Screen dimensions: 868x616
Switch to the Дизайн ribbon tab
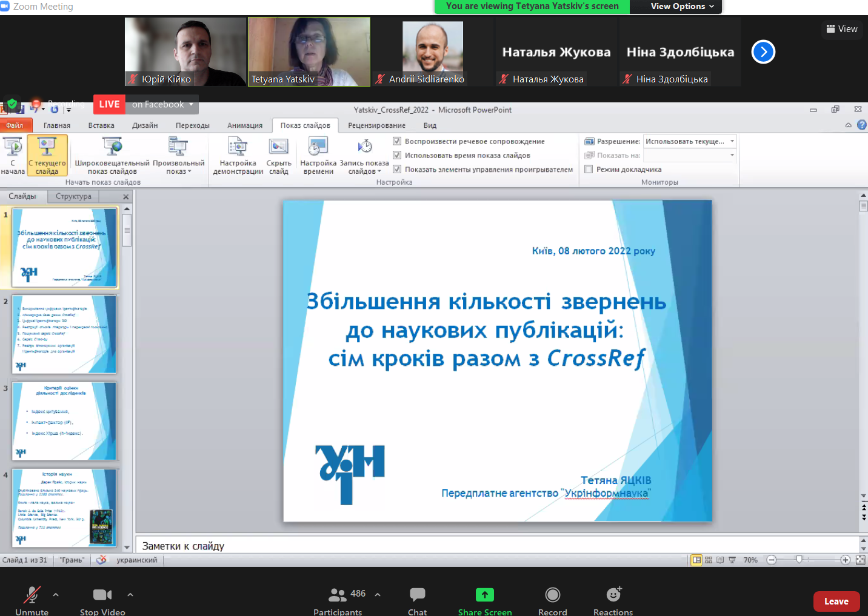tap(145, 125)
